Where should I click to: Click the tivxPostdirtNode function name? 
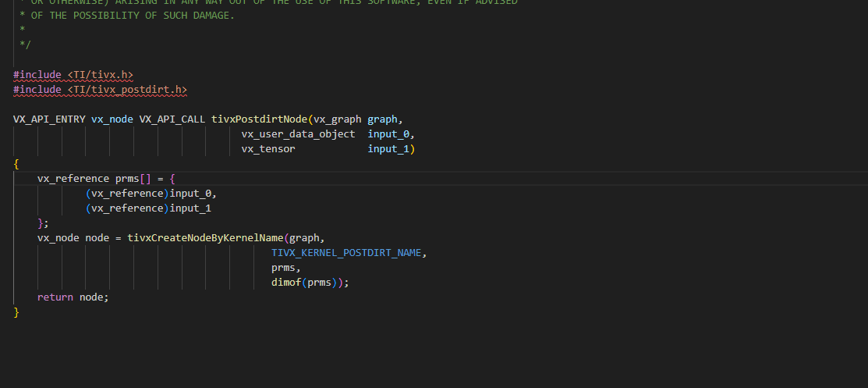pyautogui.click(x=260, y=119)
